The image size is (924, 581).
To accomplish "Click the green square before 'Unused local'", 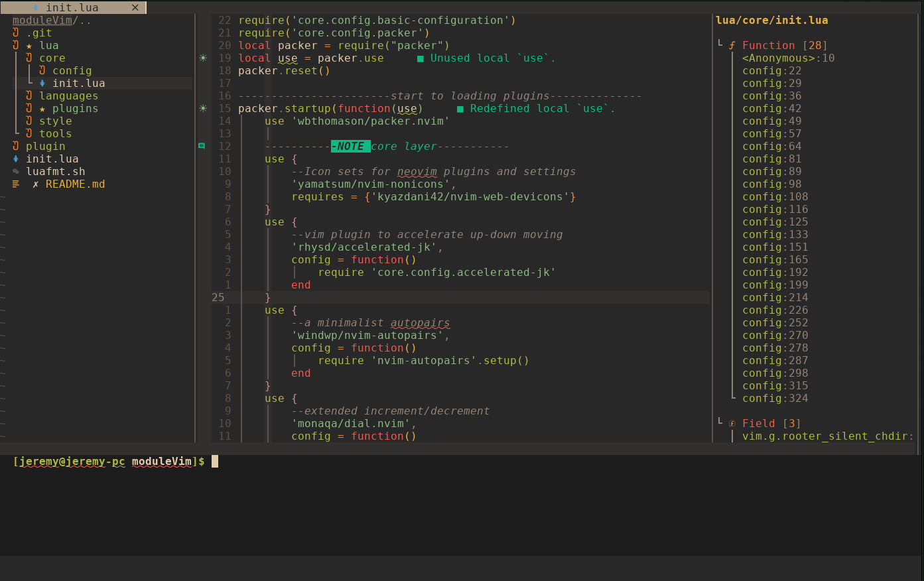I will click(x=421, y=59).
